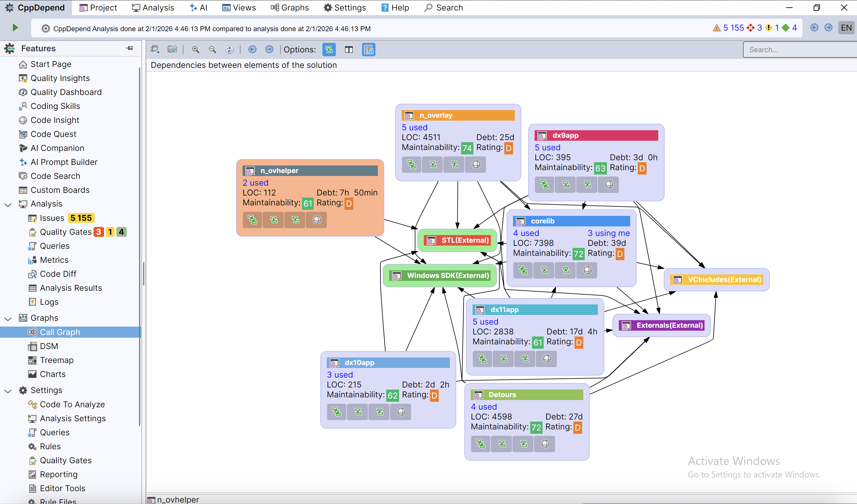
Task: Collapse the Graphs section in the sidebar
Action: pos(8,318)
